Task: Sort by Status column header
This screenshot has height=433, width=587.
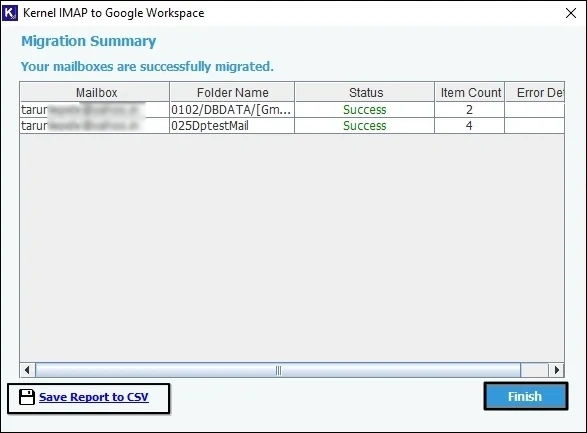Action: [x=365, y=92]
